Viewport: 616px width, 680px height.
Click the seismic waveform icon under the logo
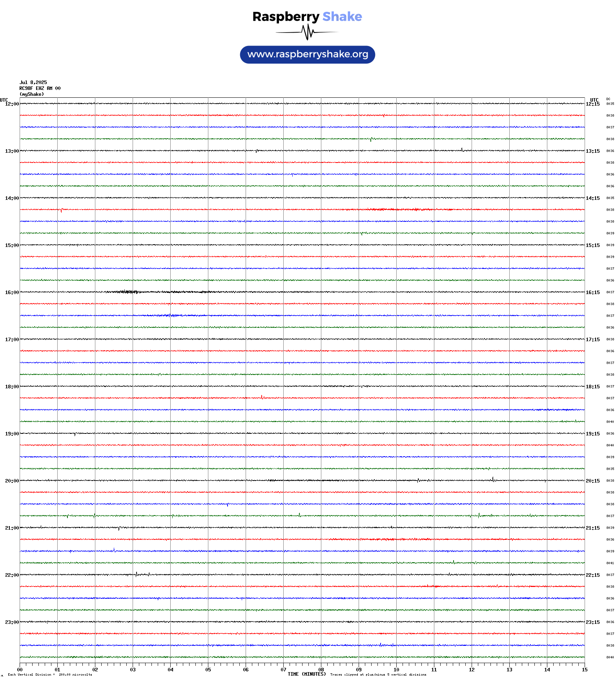point(307,32)
